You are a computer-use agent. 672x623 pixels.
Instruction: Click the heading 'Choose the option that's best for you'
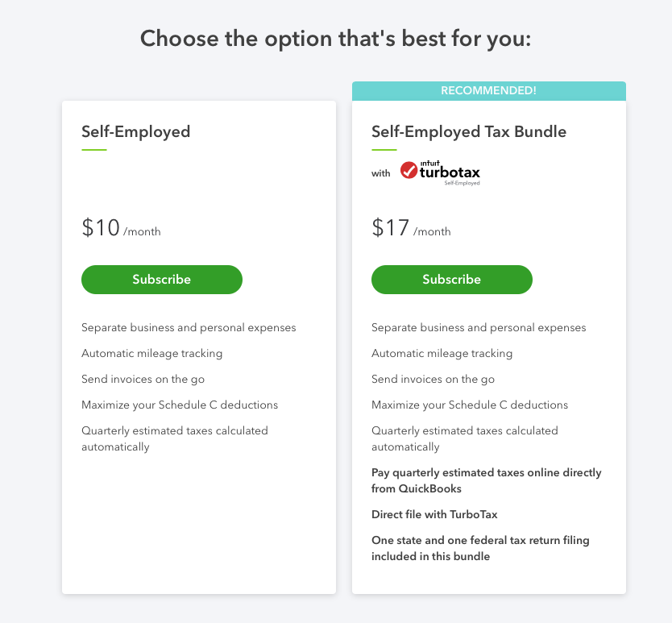click(x=336, y=38)
